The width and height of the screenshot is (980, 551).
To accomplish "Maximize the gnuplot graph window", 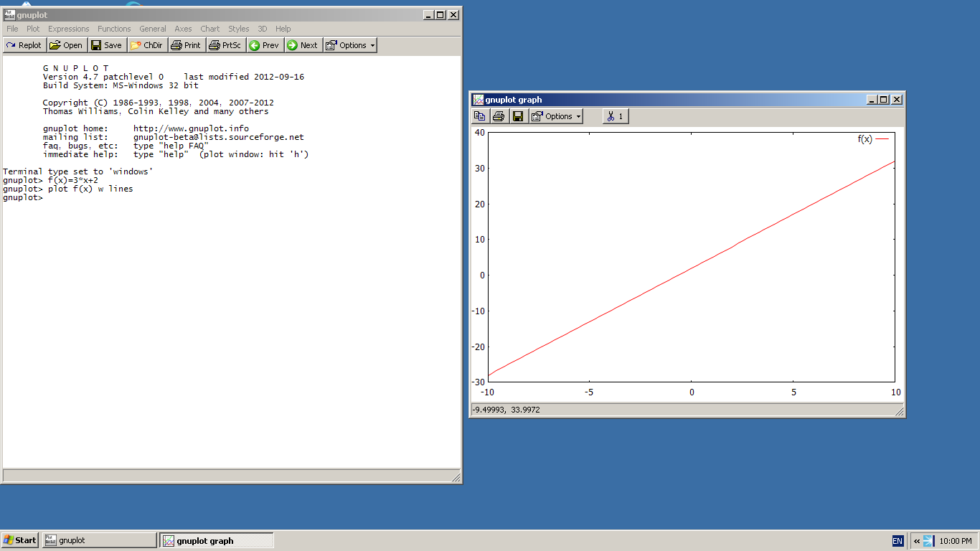I will (x=884, y=100).
